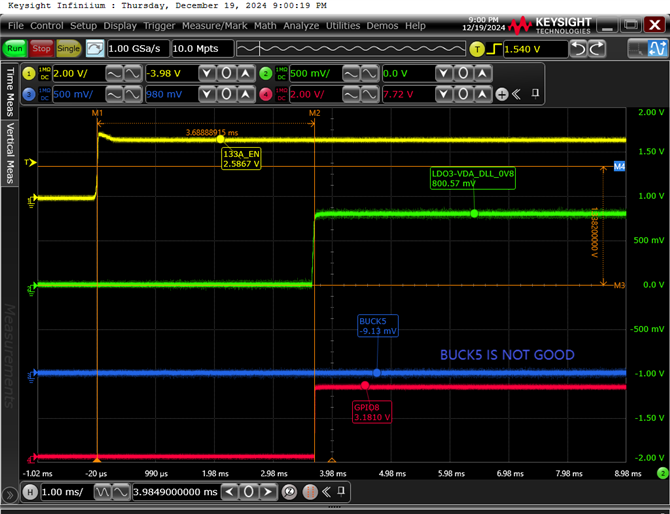Shift horizontal position with right arrow

267,492
